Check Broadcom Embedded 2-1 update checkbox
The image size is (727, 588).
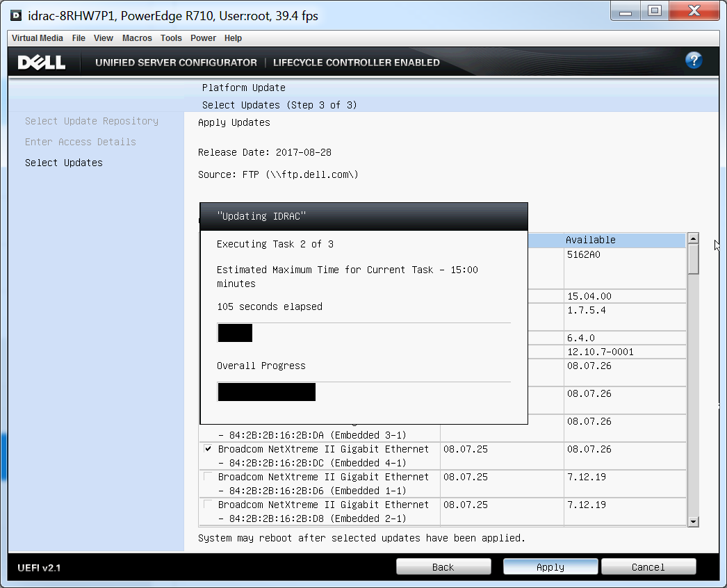point(209,505)
